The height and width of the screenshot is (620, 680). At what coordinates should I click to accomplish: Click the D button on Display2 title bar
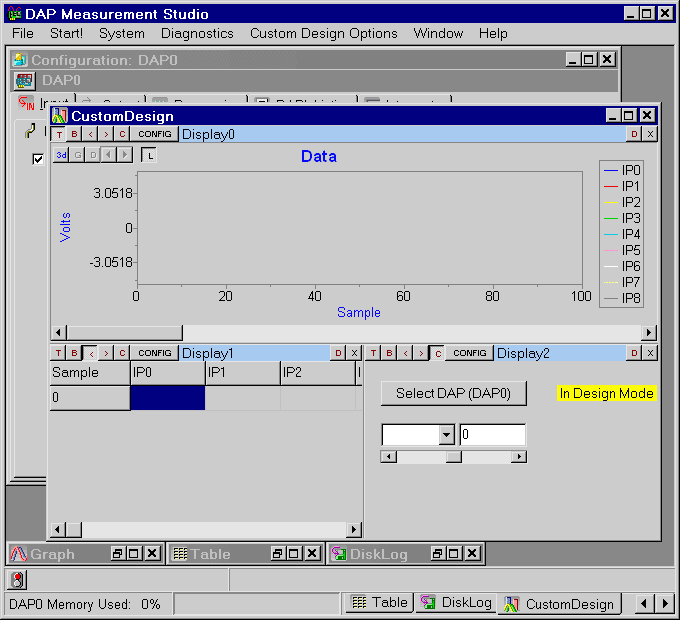(634, 353)
